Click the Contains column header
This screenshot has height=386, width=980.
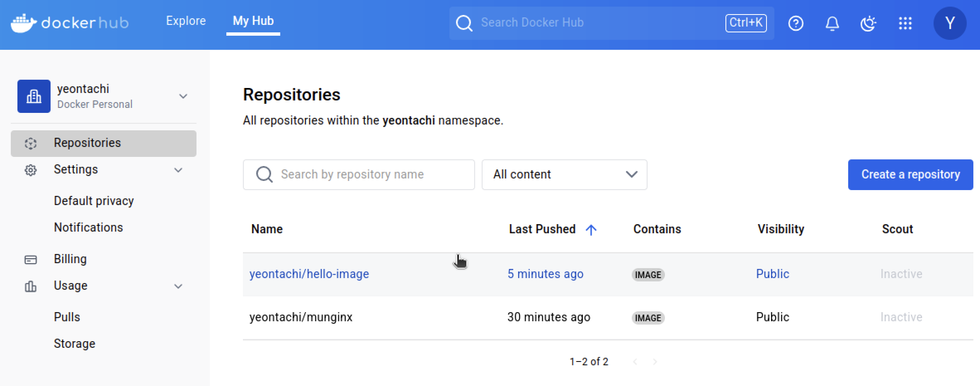coord(657,229)
